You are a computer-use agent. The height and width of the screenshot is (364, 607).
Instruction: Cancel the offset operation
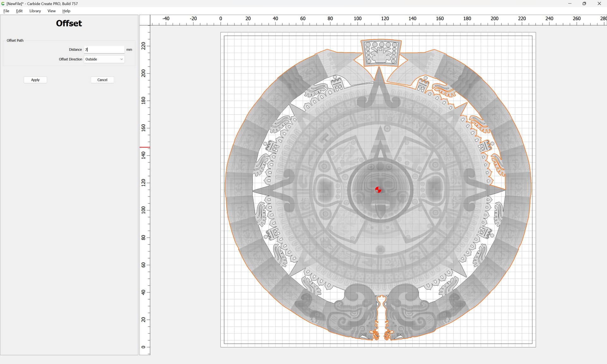102,80
